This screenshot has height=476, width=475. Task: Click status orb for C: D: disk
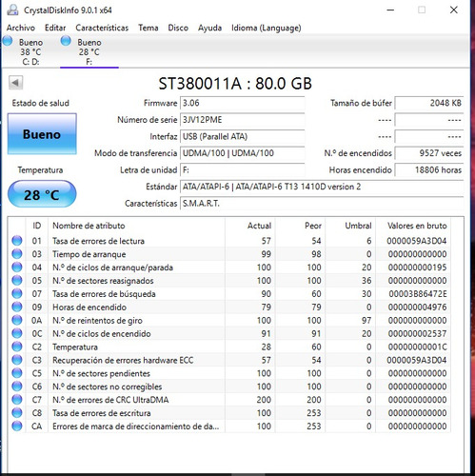click(8, 41)
